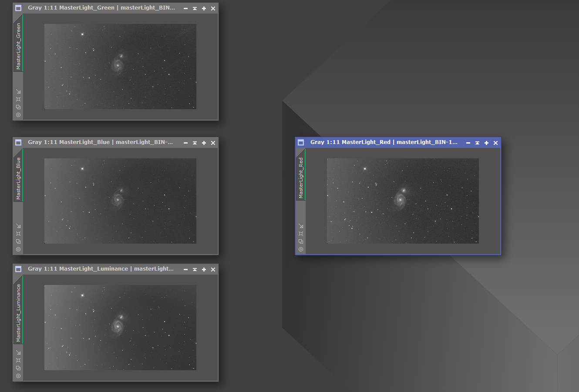
Task: Open the window menu icon of MasterLight_Green
Action: [18, 8]
